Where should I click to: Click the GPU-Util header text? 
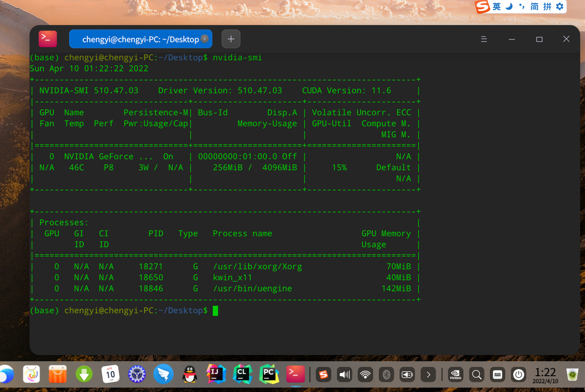(x=332, y=124)
